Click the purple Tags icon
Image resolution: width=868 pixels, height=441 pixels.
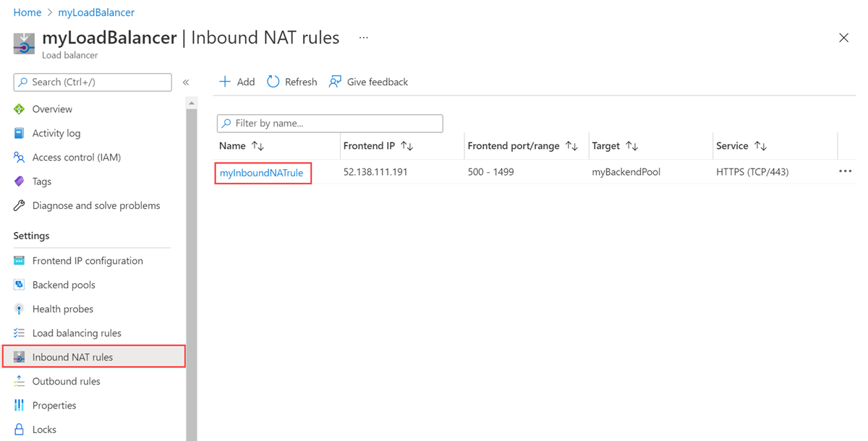pyautogui.click(x=20, y=181)
